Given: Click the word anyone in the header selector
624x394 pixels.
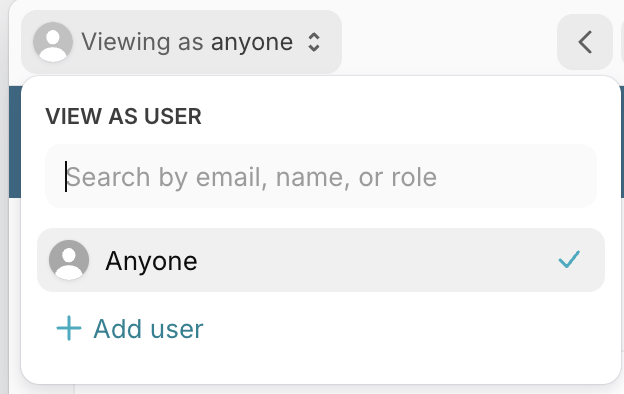Looking at the screenshot, I should (x=252, y=42).
